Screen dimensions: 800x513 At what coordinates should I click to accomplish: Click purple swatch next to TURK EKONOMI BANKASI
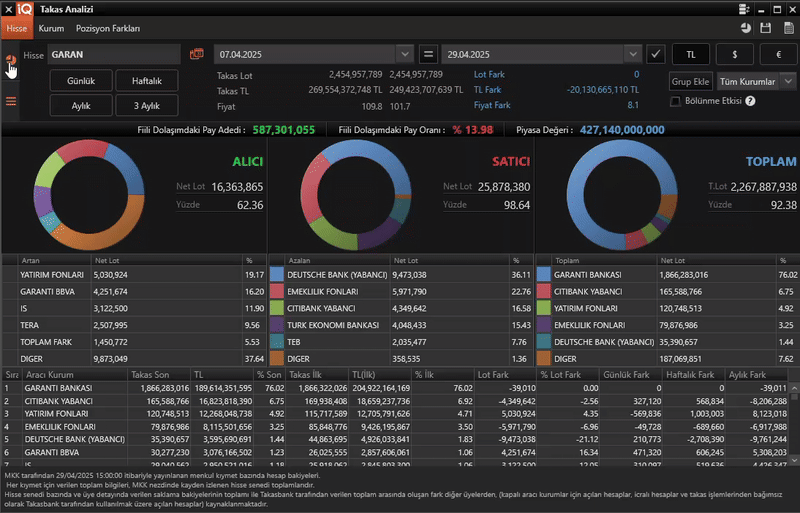(x=277, y=325)
